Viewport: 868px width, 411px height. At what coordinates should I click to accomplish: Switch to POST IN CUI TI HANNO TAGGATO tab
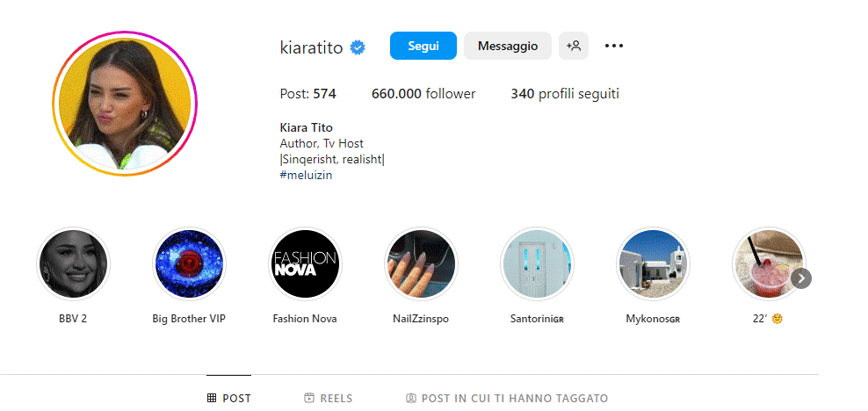pos(507,399)
